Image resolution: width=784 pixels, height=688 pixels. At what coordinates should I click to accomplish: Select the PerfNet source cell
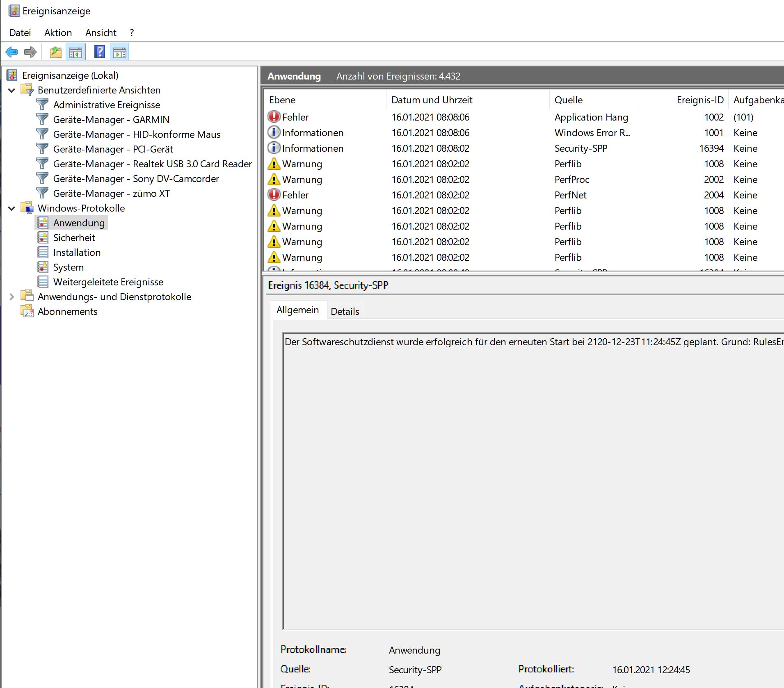(570, 195)
